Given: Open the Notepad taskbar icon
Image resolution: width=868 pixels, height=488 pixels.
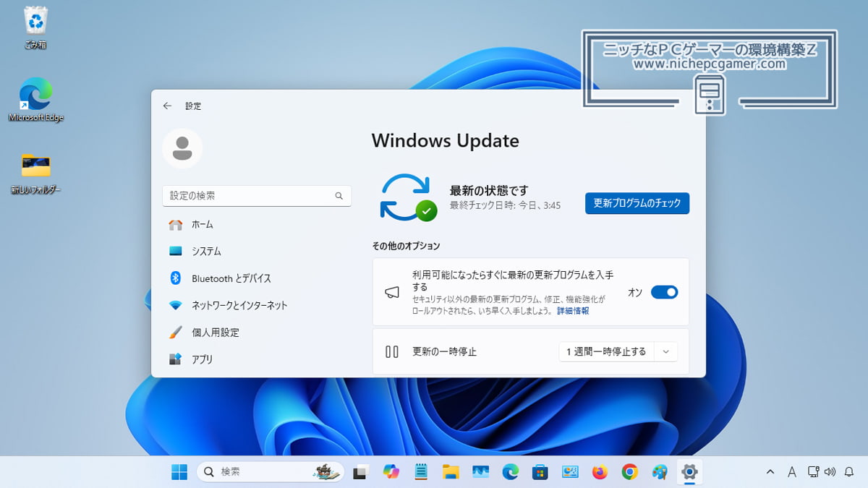Looking at the screenshot, I should pyautogui.click(x=421, y=472).
